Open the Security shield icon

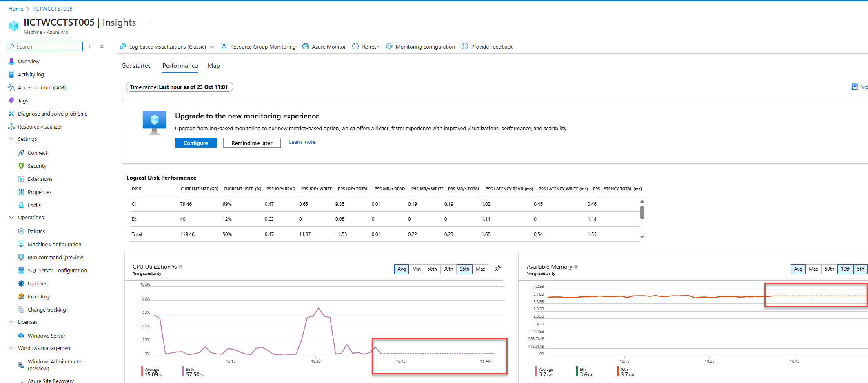tap(21, 166)
